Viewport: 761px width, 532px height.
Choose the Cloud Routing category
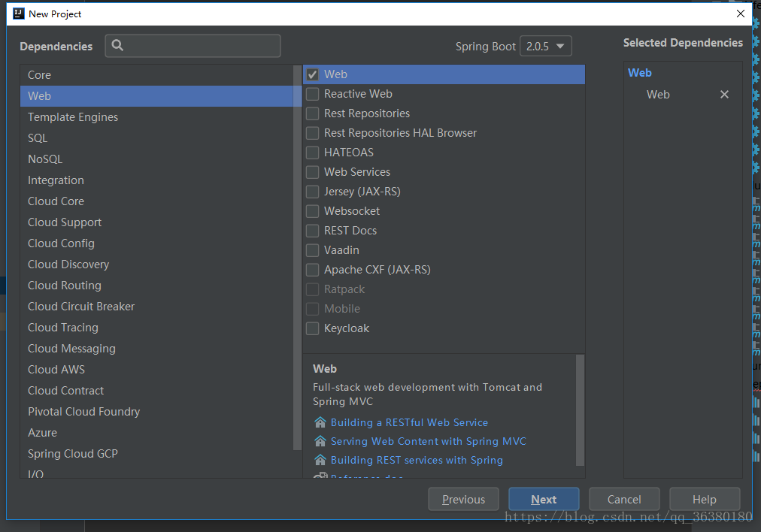click(x=156, y=285)
